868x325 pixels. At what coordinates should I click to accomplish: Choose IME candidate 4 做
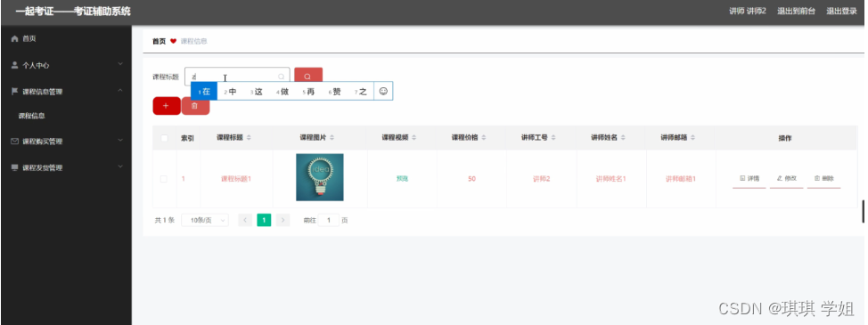pos(283,92)
